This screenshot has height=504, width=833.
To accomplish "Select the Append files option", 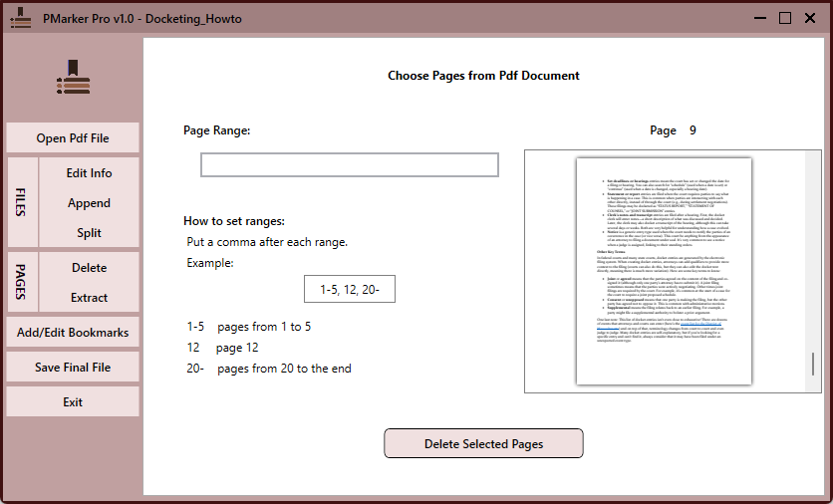I will [x=89, y=203].
